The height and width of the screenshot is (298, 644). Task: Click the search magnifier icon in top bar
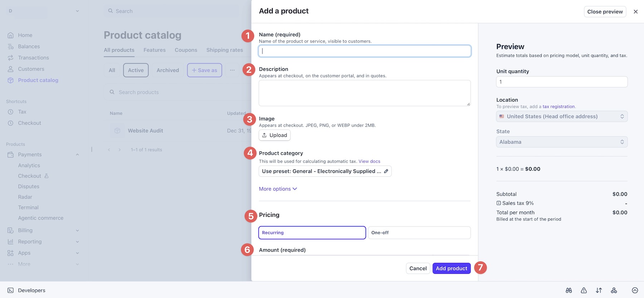pos(111,11)
